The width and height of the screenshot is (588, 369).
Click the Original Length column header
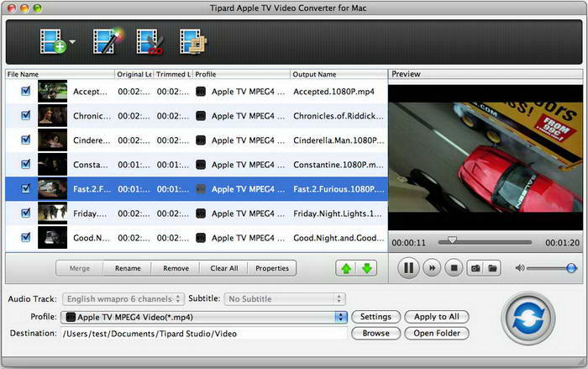click(x=134, y=74)
